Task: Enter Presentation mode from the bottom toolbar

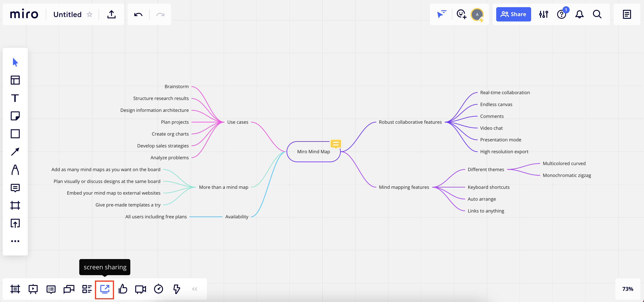Action: pos(33,289)
